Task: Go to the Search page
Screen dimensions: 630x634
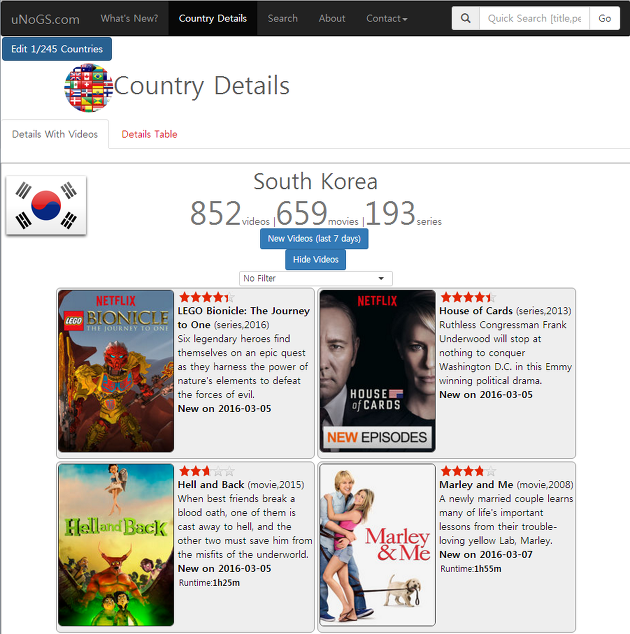Action: tap(282, 19)
